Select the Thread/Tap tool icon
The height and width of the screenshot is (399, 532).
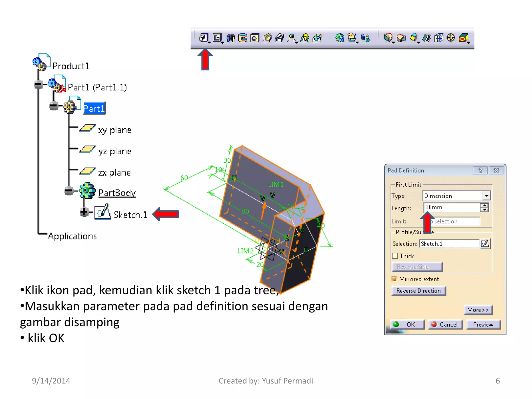coord(451,38)
